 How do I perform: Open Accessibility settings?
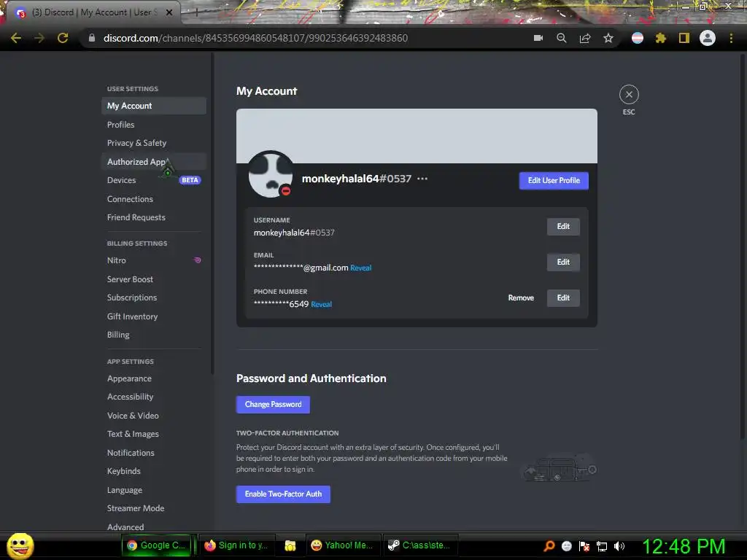click(154, 397)
